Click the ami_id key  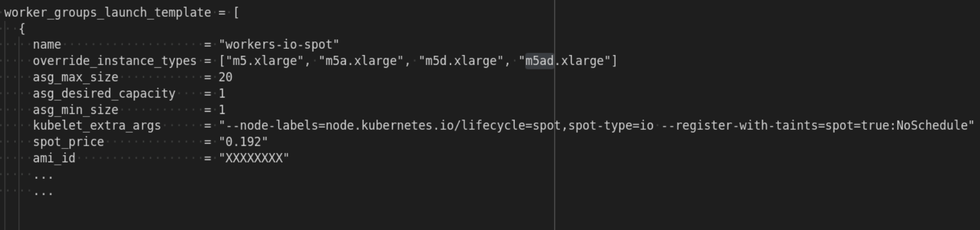(x=54, y=158)
